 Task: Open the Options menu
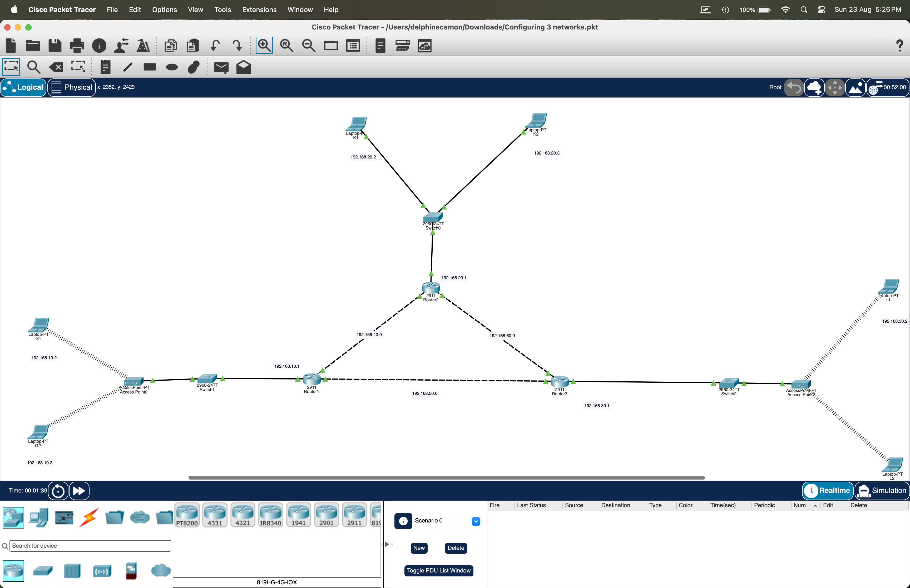click(x=164, y=9)
